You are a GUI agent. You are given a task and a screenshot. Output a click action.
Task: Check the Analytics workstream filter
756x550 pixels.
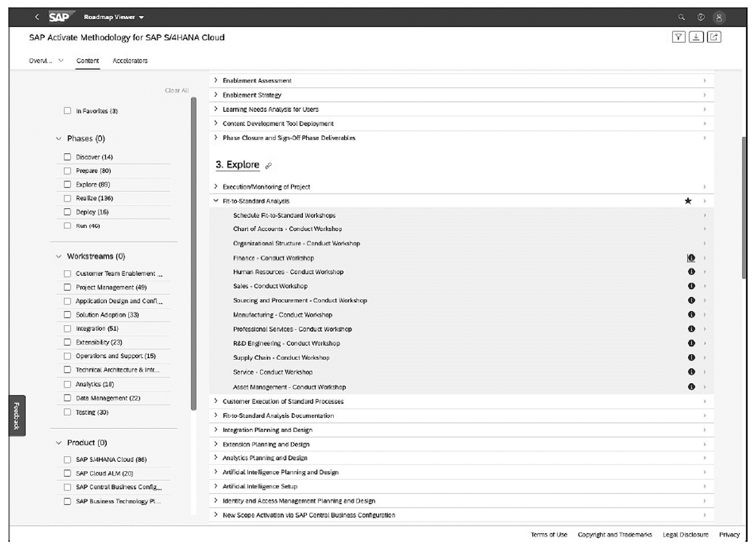67,384
